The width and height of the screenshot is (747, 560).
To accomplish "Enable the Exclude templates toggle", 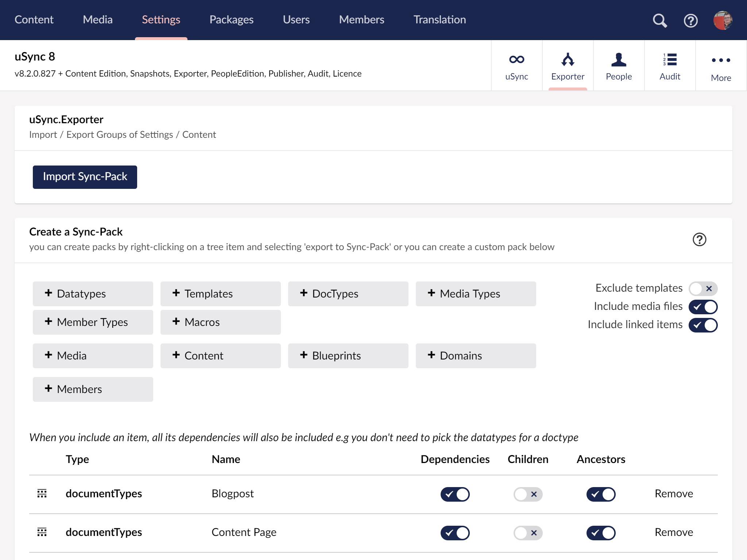I will click(703, 289).
